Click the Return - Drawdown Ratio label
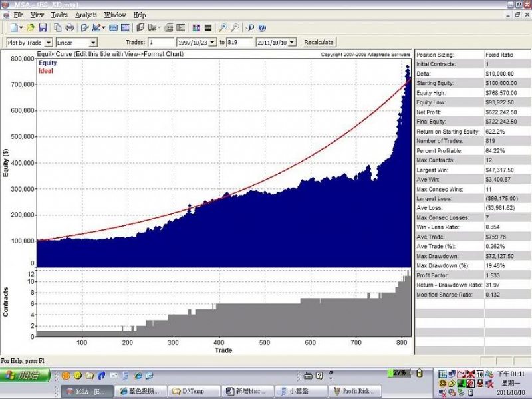This screenshot has width=532, height=399. pos(450,285)
